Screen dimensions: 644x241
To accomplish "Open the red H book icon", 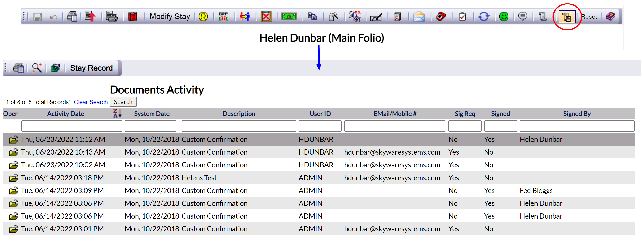I will (133, 17).
